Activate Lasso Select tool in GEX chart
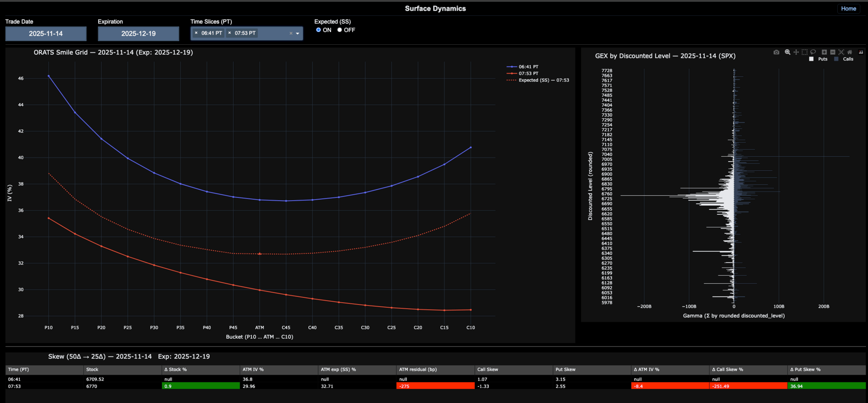The image size is (868, 403). tap(813, 52)
